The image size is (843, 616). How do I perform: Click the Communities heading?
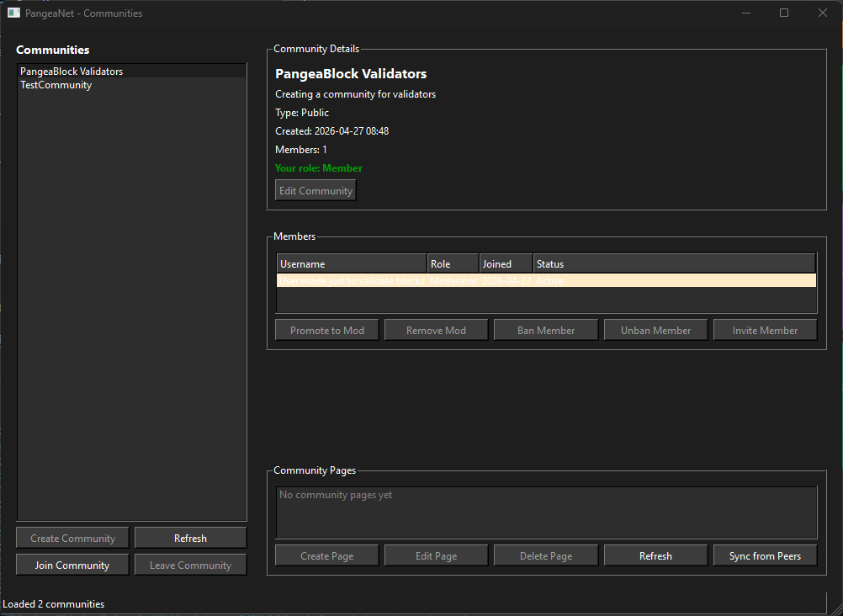(53, 50)
